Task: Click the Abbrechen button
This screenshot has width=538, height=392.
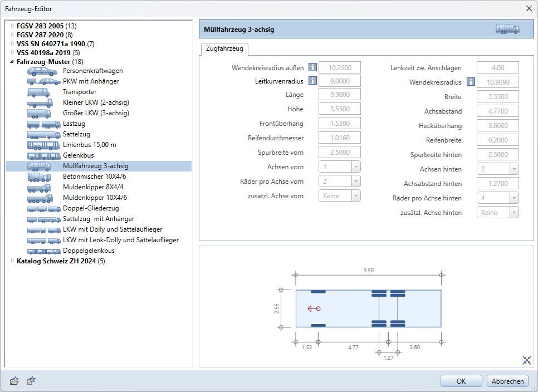Action: [x=507, y=381]
